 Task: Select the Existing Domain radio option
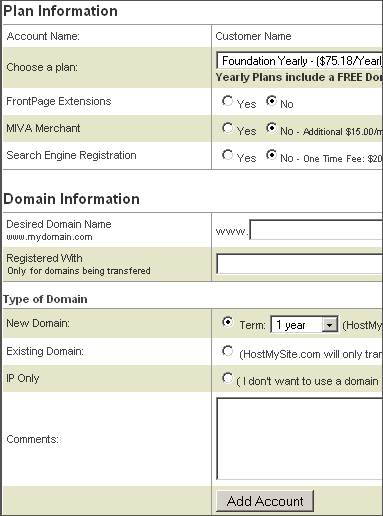[x=227, y=351]
